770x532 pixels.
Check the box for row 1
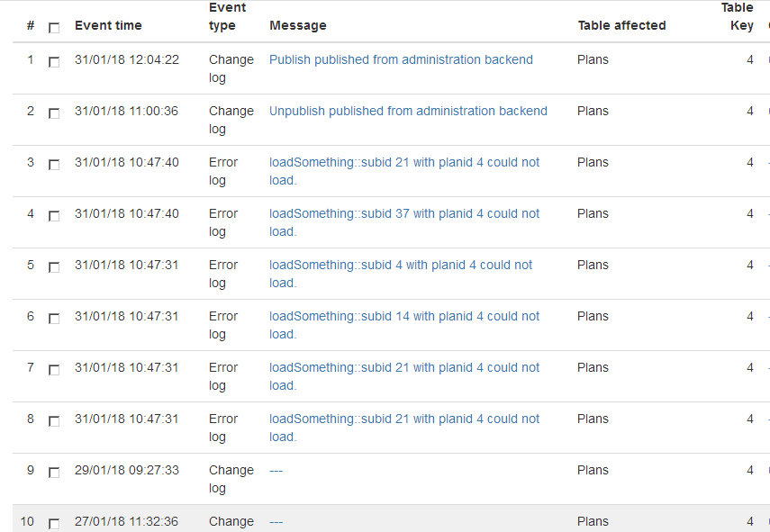(x=54, y=62)
